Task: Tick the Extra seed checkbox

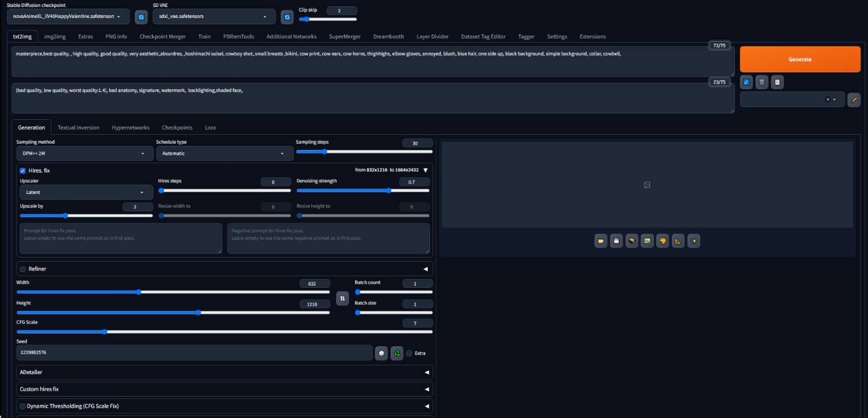Action: [409, 353]
